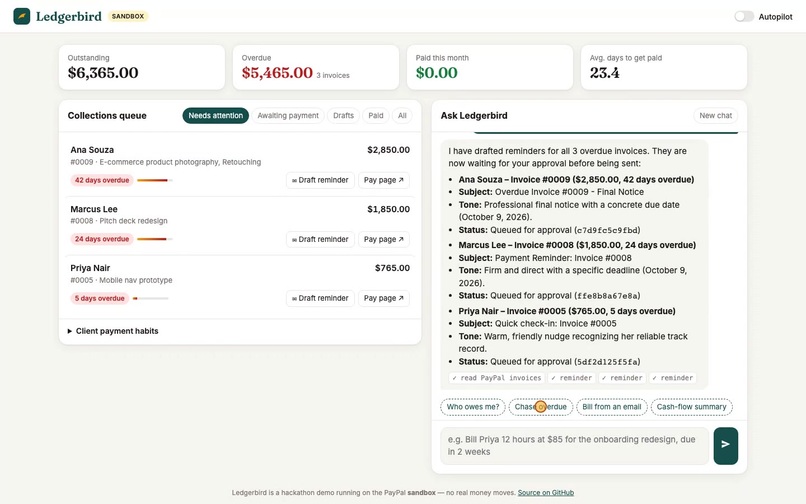Click approval ID ffe8b8a67e8a
The height and width of the screenshot is (504, 806).
[608, 296]
